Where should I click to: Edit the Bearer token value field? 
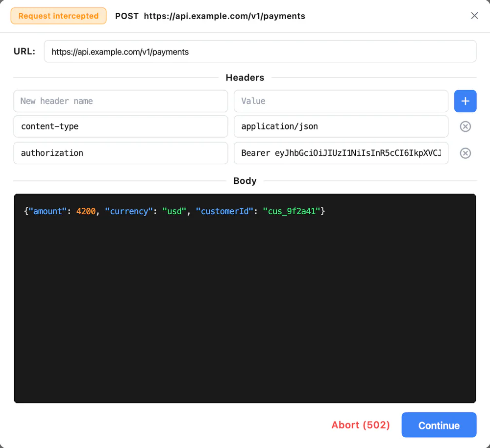point(341,153)
